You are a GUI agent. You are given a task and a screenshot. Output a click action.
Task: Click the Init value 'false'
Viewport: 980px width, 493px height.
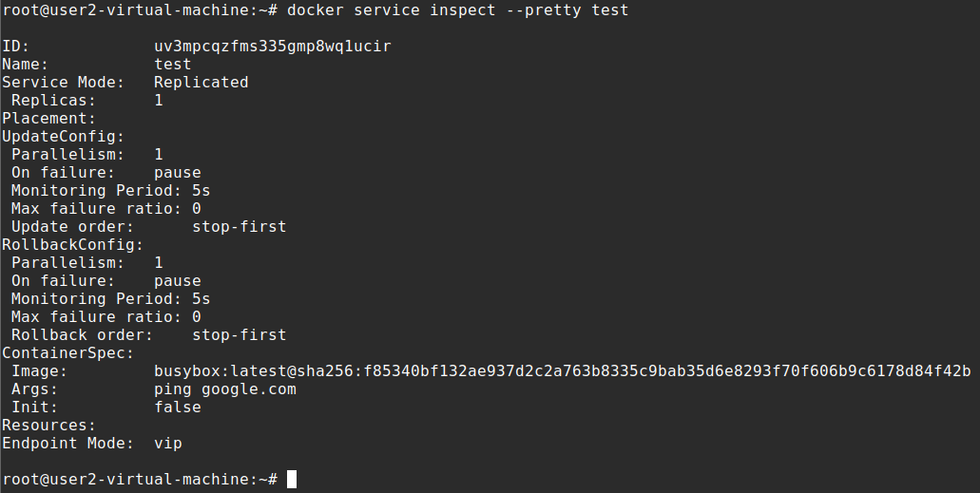point(177,407)
